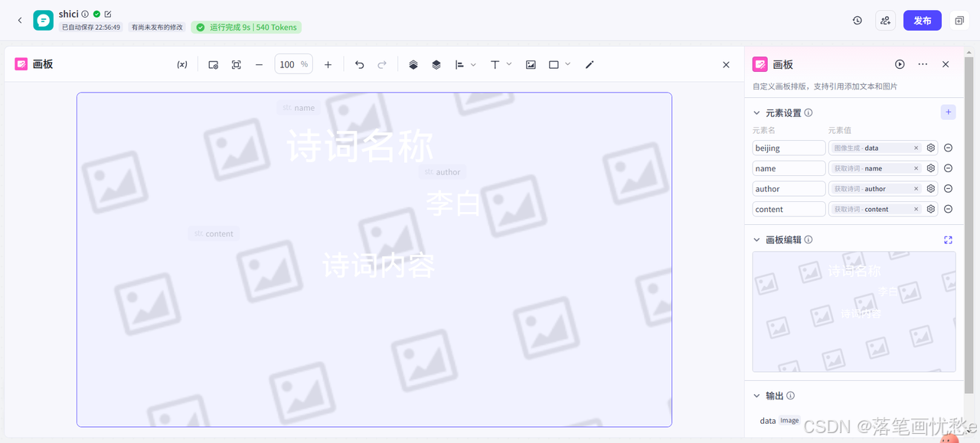The image size is (980, 443).
Task: Remove the name element row
Action: [x=948, y=168]
